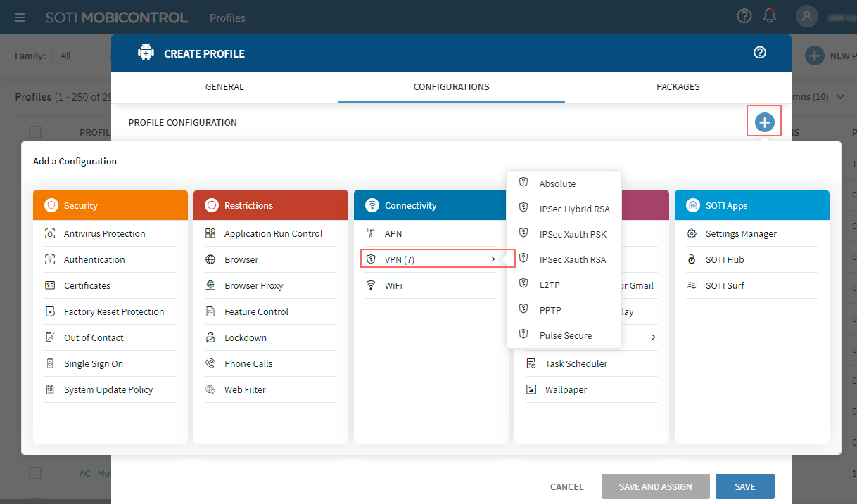Viewport: 857px width, 504px height.
Task: Click the Task Scheduler icon
Action: click(531, 363)
